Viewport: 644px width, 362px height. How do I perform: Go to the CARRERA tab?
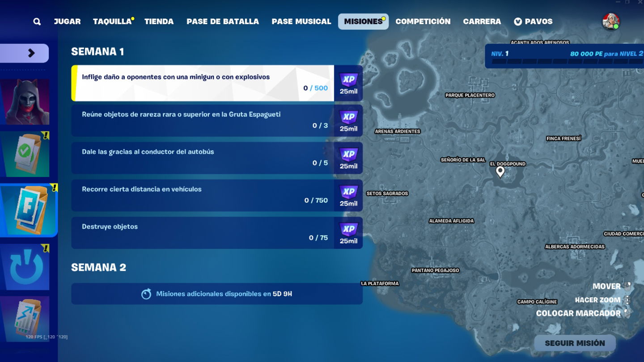point(482,21)
